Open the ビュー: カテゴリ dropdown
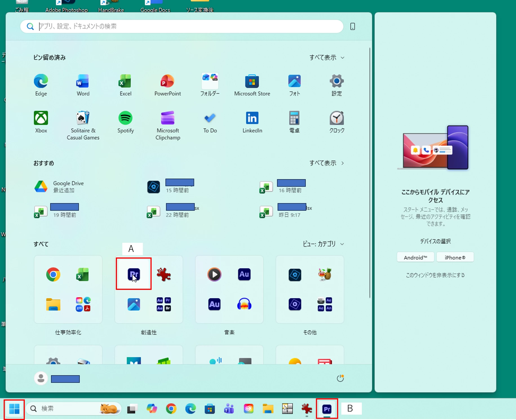Viewport: 516px width, 420px height. click(323, 244)
